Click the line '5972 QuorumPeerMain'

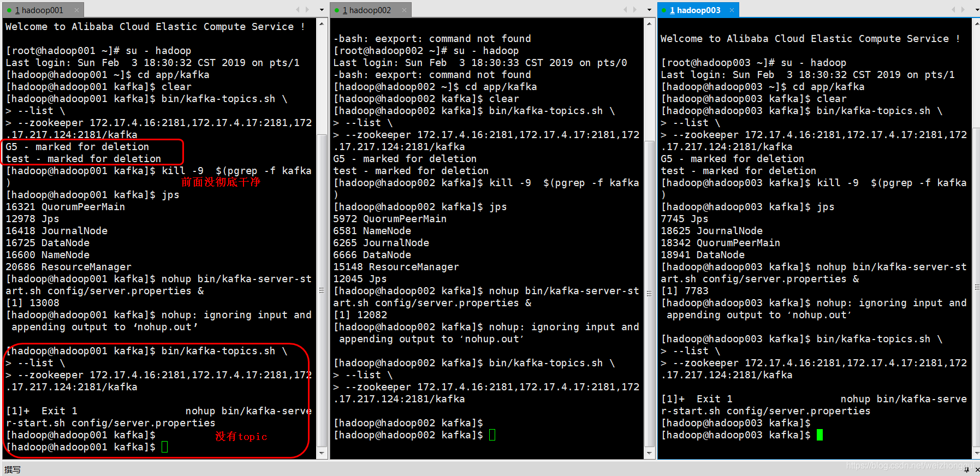[390, 219]
